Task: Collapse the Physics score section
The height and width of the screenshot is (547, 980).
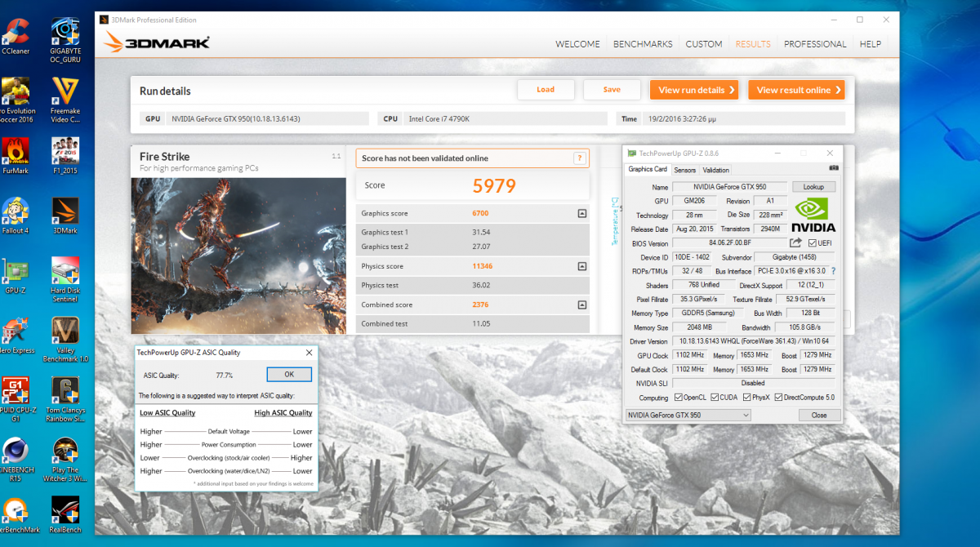Action: [x=582, y=266]
